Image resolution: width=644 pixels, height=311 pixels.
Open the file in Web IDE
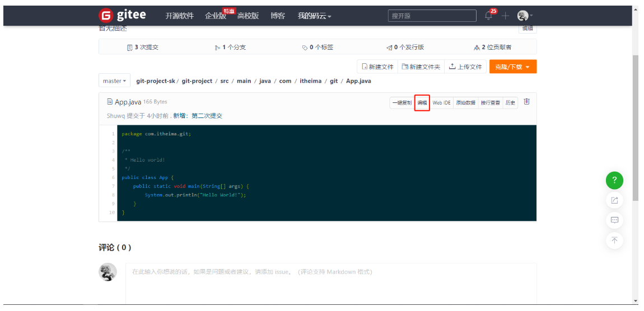(x=441, y=102)
